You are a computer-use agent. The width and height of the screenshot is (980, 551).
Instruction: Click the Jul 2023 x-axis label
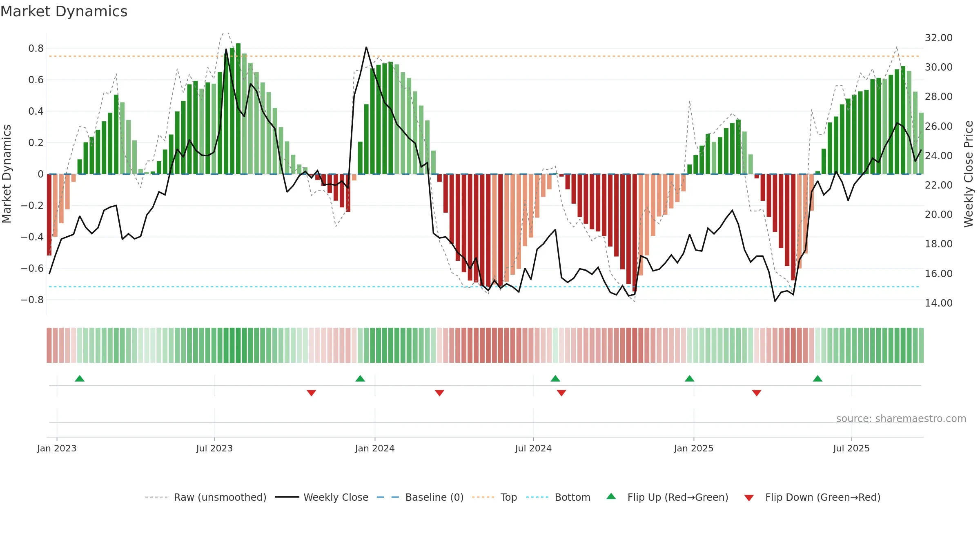pos(214,448)
